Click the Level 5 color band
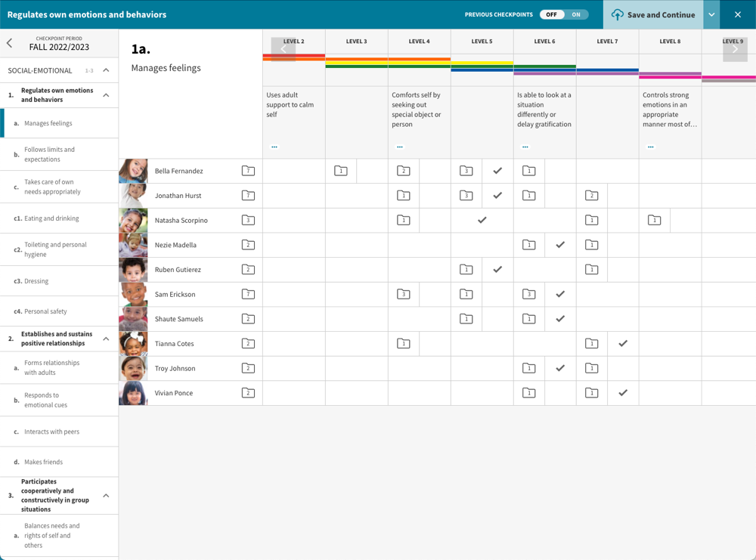This screenshot has width=756, height=560. coord(482,66)
